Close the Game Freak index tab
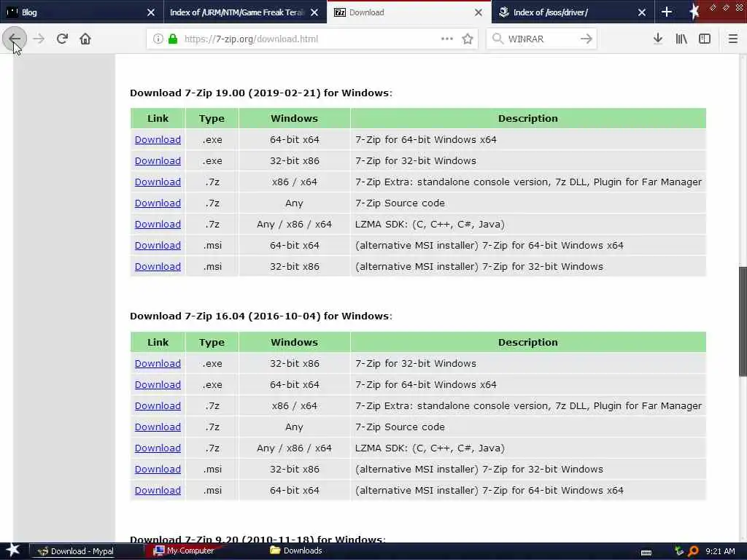 tap(314, 12)
